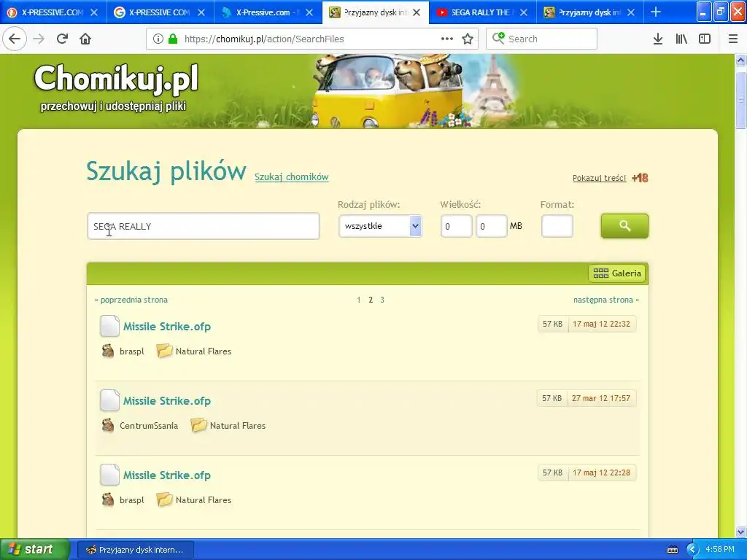747x560 pixels.
Task: Close the SEGA RALLY YouTube tab
Action: click(524, 12)
